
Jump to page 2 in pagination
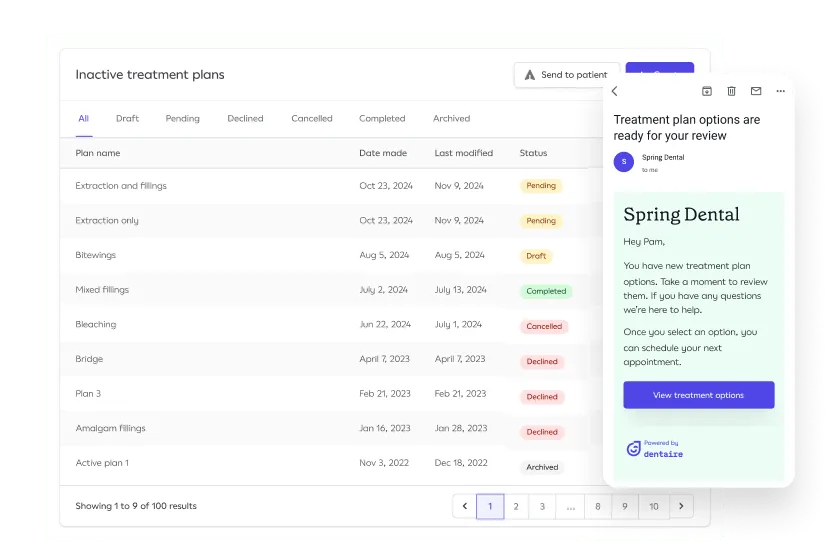pyautogui.click(x=516, y=507)
